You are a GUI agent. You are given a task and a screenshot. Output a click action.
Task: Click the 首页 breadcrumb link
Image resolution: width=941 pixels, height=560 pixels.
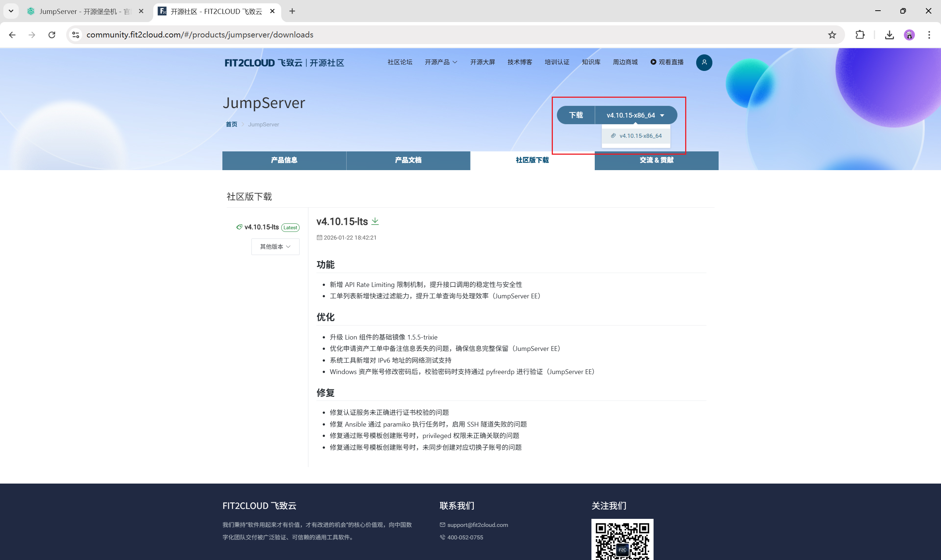[231, 124]
